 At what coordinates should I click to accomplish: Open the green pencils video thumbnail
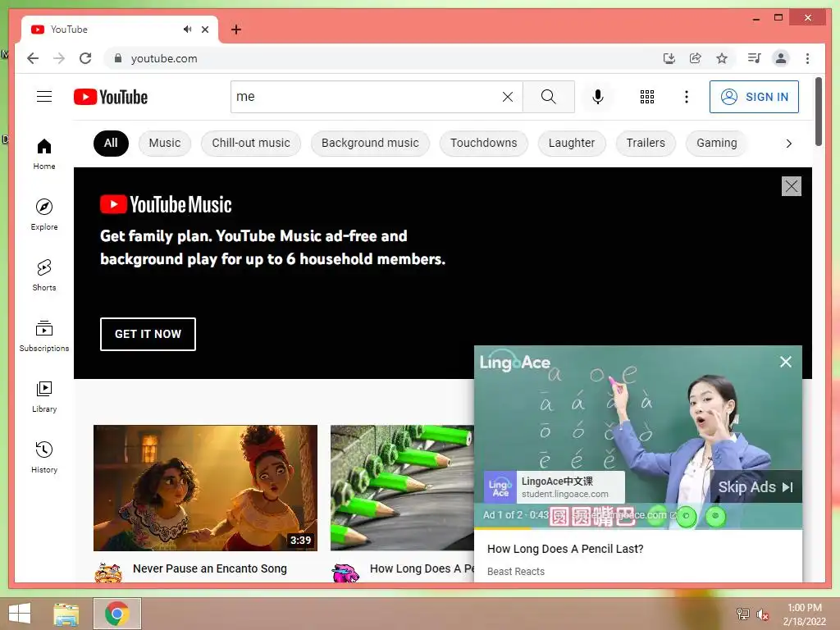pyautogui.click(x=402, y=487)
